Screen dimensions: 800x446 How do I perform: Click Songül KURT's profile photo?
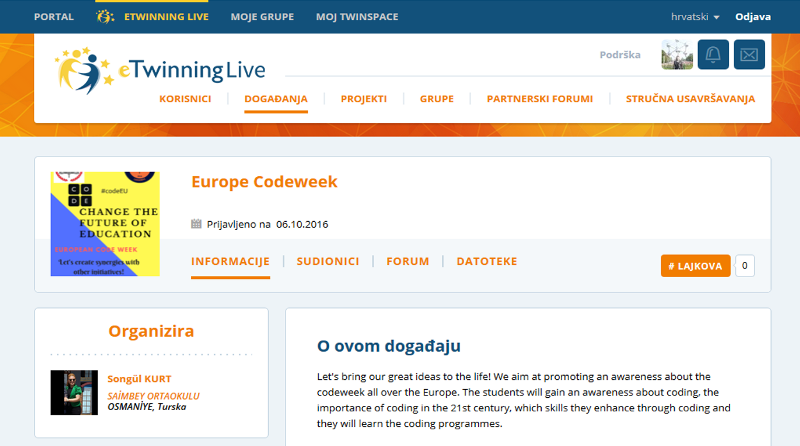(74, 392)
